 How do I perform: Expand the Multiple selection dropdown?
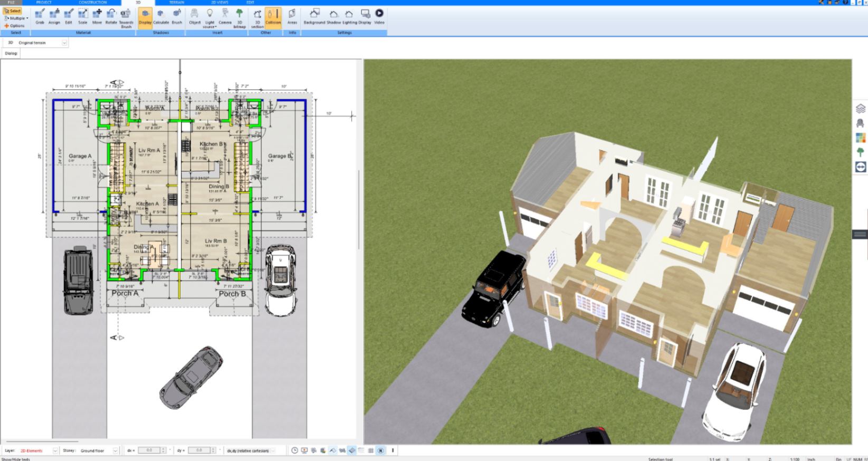click(16, 18)
